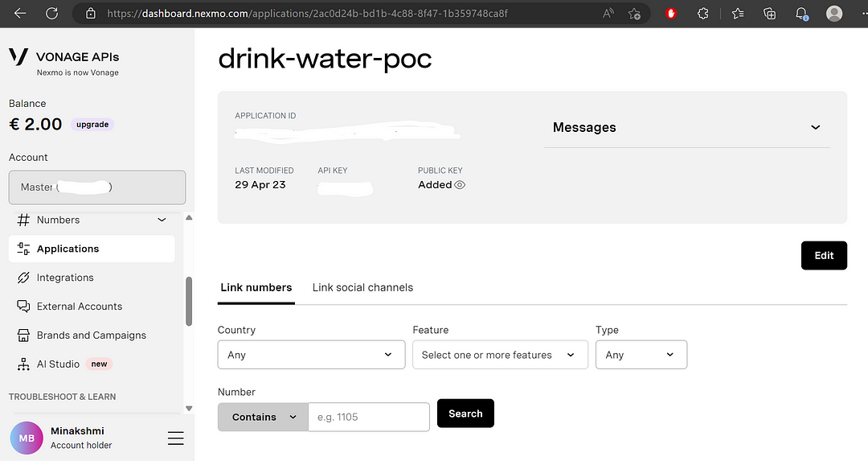Click the Numbers hash icon
868x461 pixels.
point(23,220)
